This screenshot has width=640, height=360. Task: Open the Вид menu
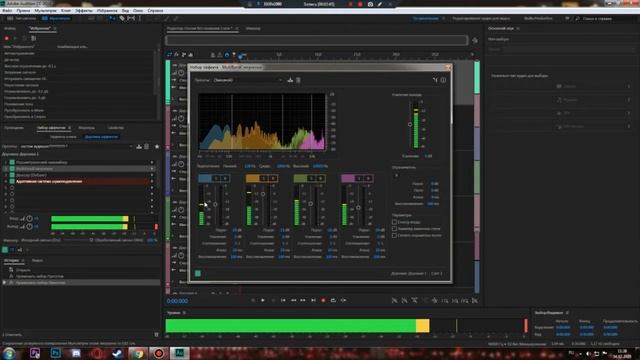pyautogui.click(x=125, y=11)
